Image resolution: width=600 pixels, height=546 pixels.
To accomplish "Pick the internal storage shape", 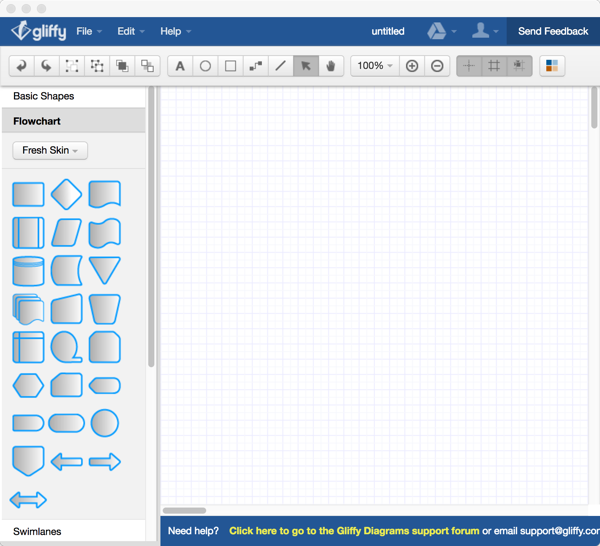I will [28, 347].
